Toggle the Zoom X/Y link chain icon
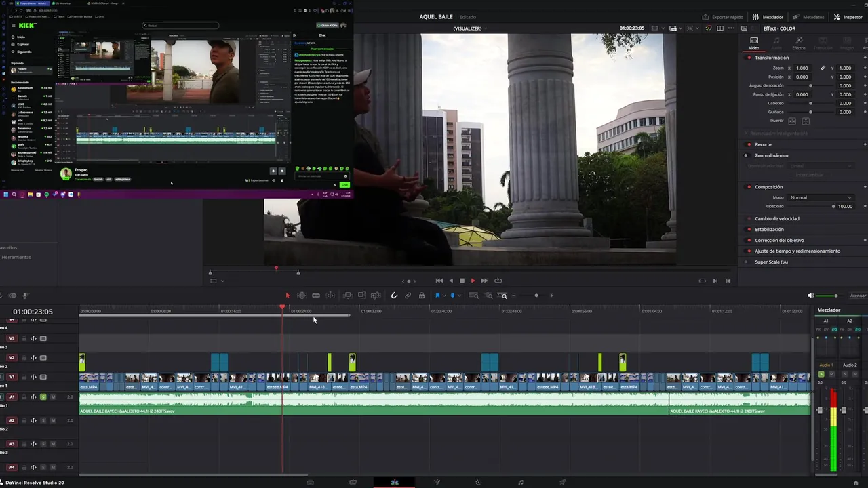 click(x=823, y=68)
